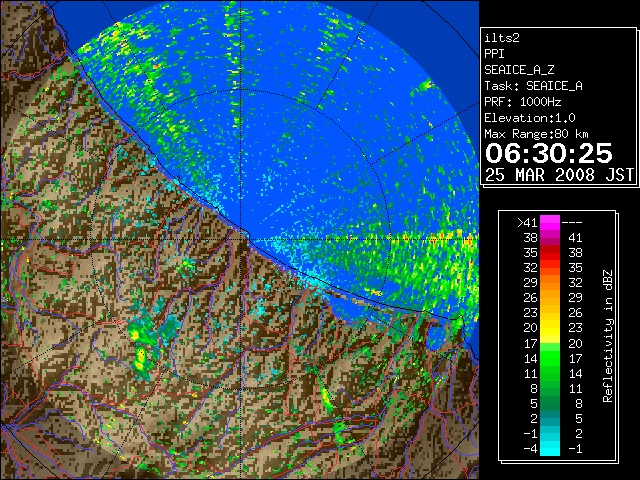Click the orange 29 dBZ legend band

coord(550,282)
